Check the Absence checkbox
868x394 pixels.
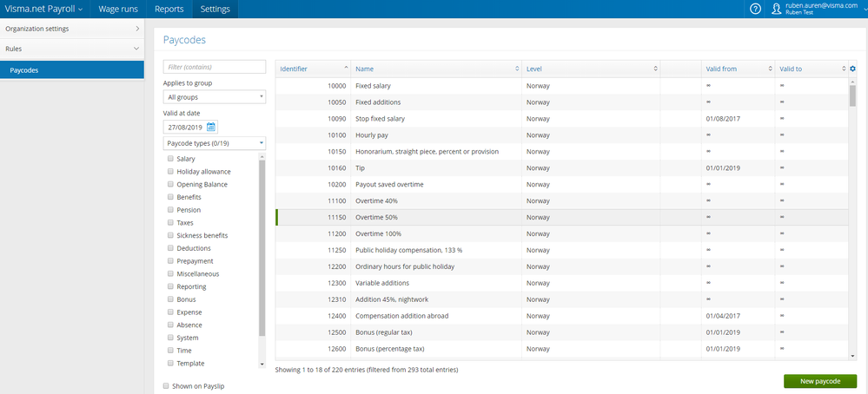pos(170,325)
